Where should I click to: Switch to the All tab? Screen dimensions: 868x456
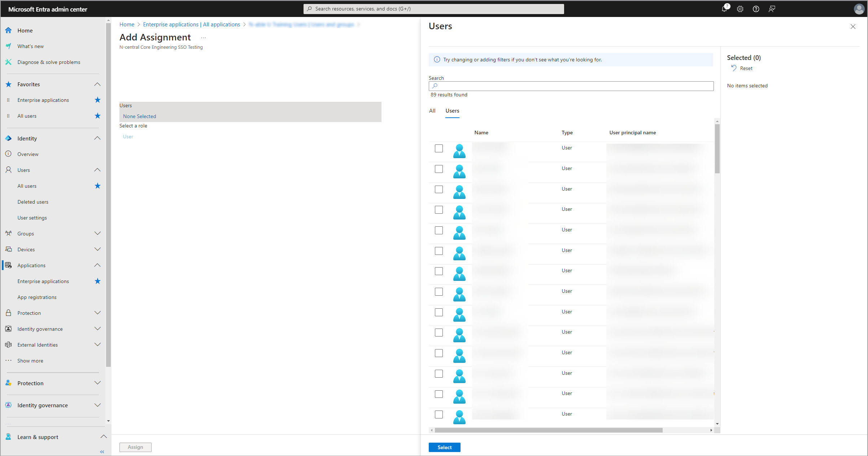[432, 111]
